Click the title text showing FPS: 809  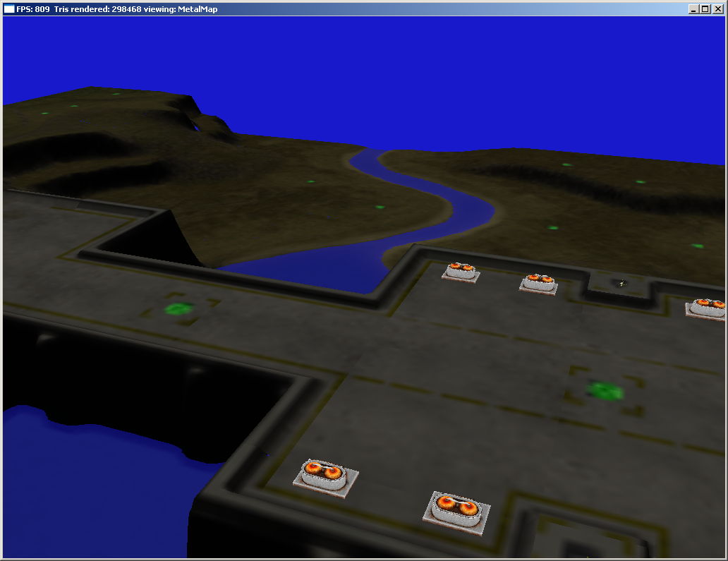click(x=33, y=9)
